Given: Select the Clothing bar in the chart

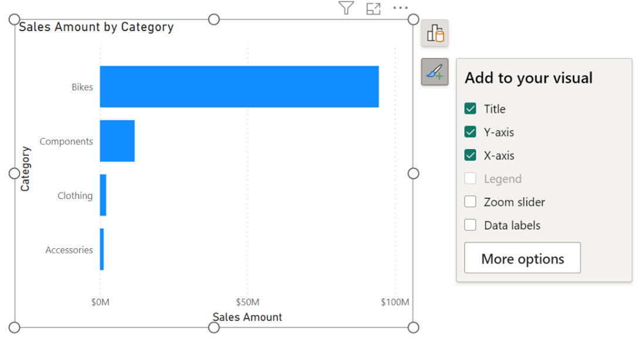Looking at the screenshot, I should point(103,195).
